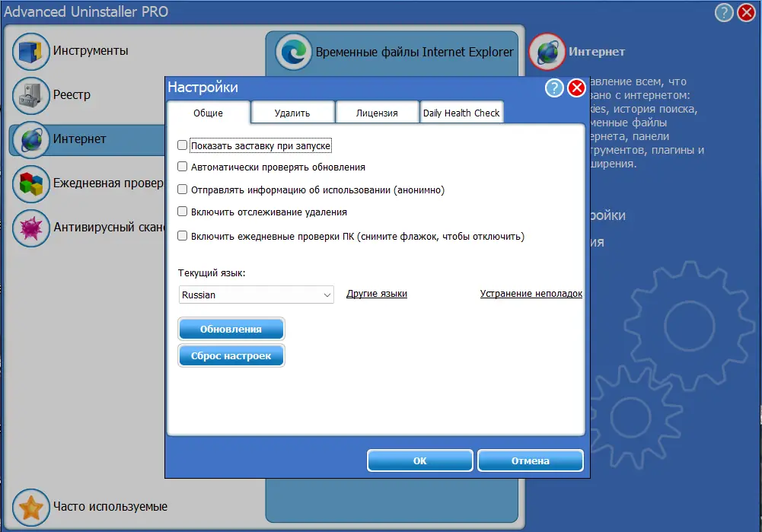This screenshot has height=532, width=762.
Task: Toggle Автоматически проверять обновления checkbox
Action: click(x=182, y=167)
